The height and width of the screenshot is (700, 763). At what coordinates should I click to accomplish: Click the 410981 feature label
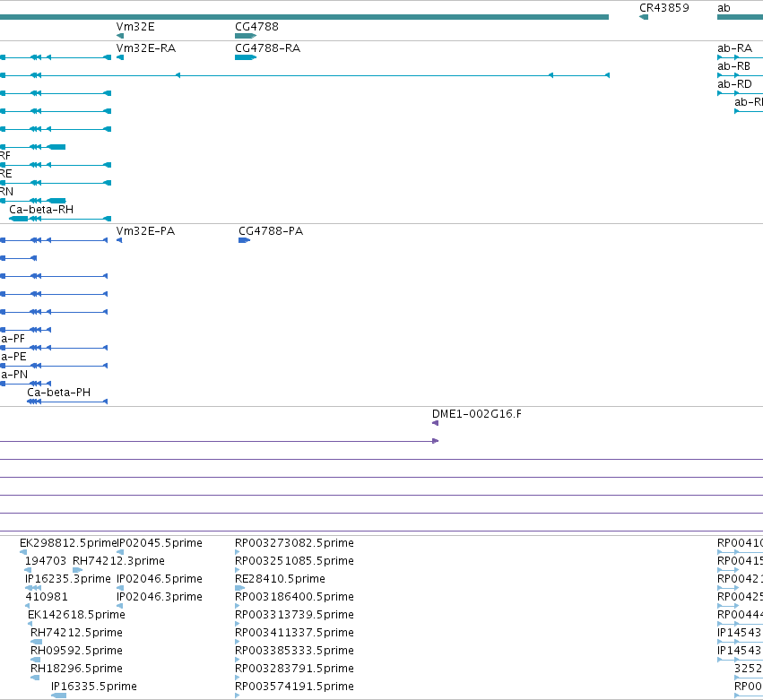click(47, 597)
